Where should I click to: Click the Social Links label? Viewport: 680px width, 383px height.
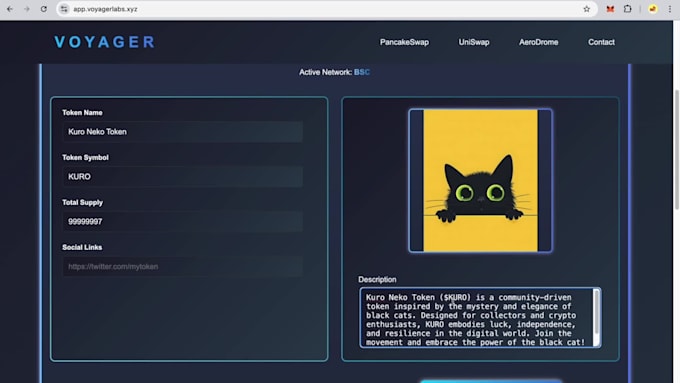click(82, 247)
